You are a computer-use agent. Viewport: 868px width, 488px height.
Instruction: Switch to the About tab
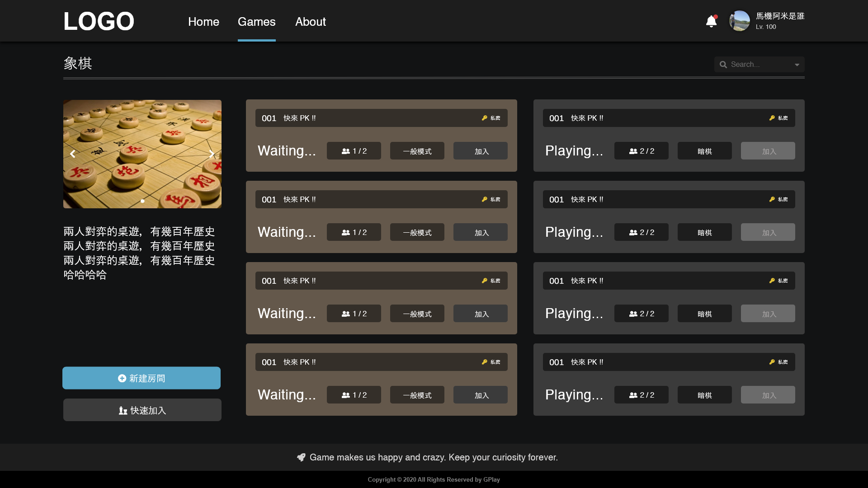click(x=311, y=21)
